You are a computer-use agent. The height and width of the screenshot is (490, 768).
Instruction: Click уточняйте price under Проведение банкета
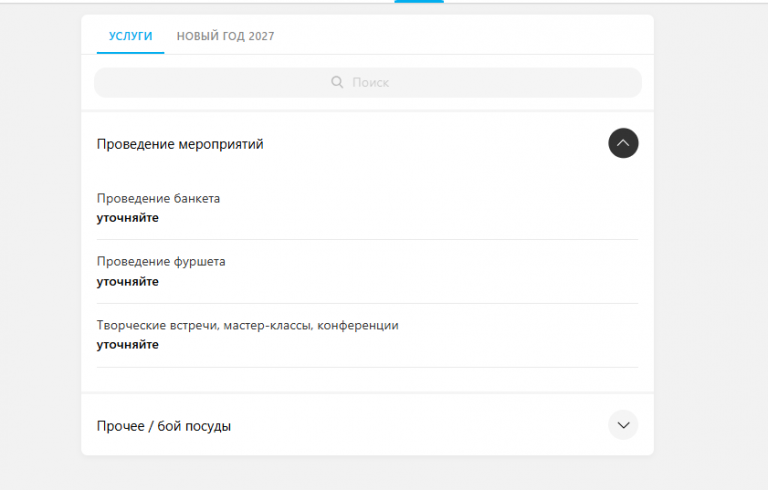(128, 218)
